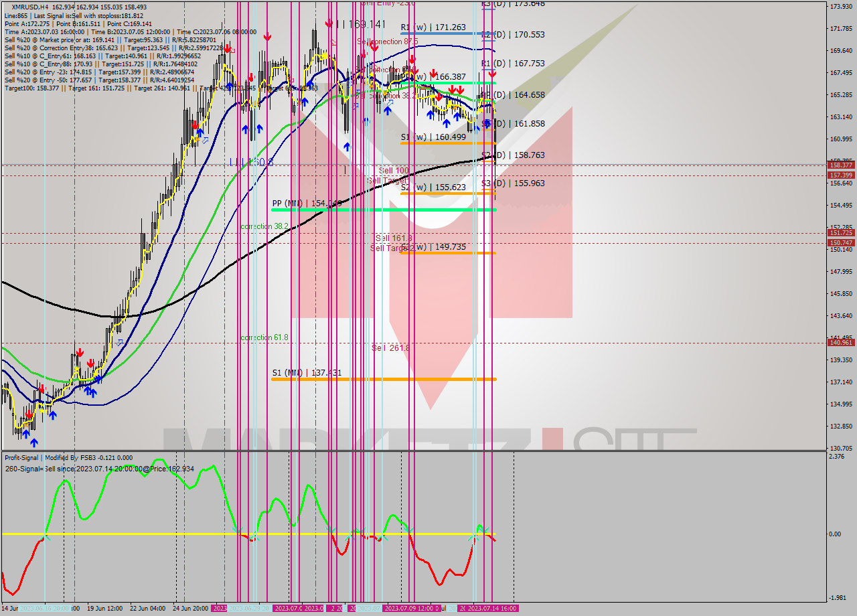Click the red 158.377 price tag
Viewport: 857px width, 616px height.
(x=841, y=165)
